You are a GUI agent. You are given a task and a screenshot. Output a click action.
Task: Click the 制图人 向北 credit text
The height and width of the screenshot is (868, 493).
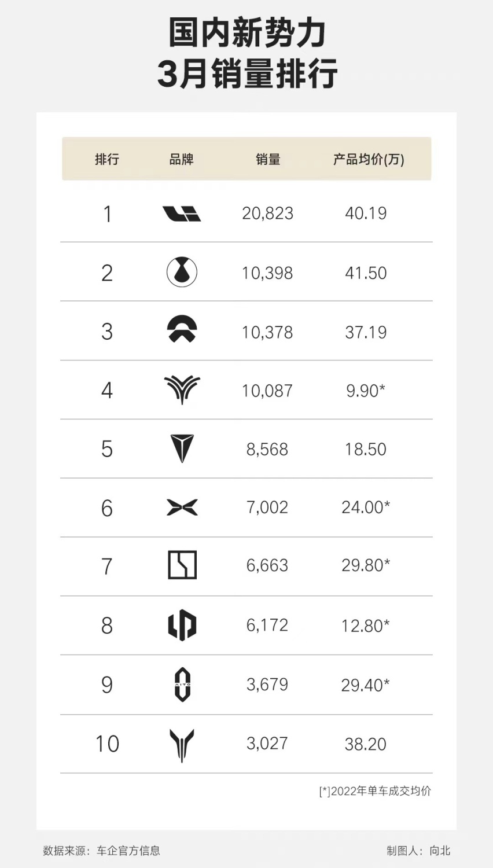[418, 851]
